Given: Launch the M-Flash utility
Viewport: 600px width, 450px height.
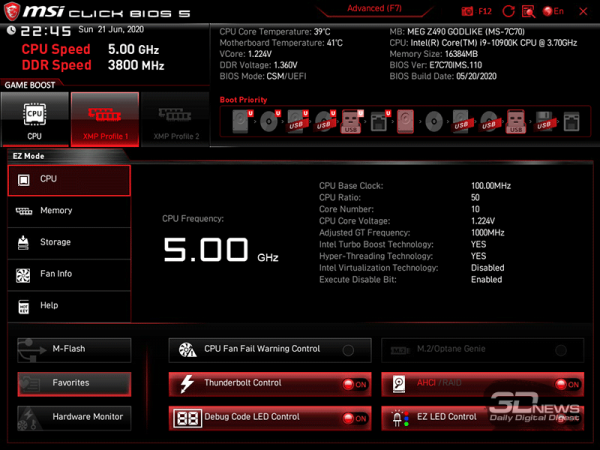Looking at the screenshot, I should (73, 350).
